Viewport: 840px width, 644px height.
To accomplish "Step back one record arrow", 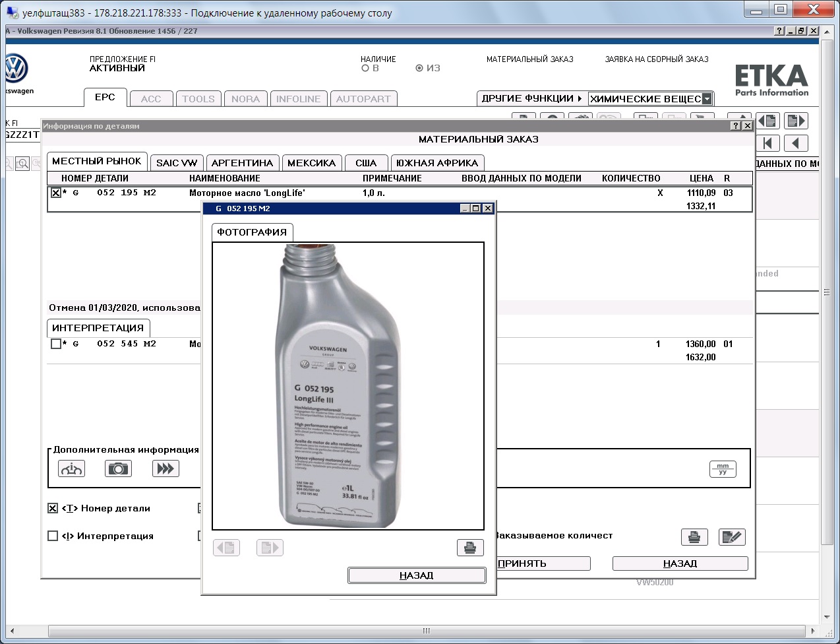I will tap(796, 143).
